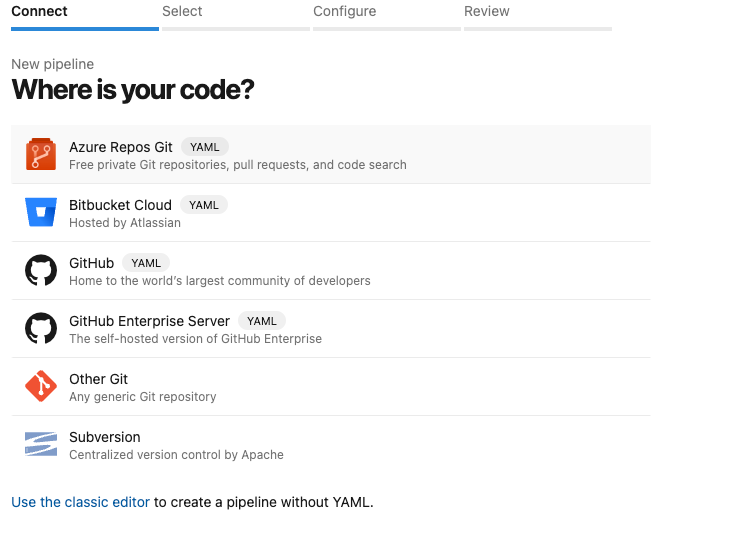Click 'Hosted by Atlassian' description
The width and height of the screenshot is (732, 539).
pos(125,223)
